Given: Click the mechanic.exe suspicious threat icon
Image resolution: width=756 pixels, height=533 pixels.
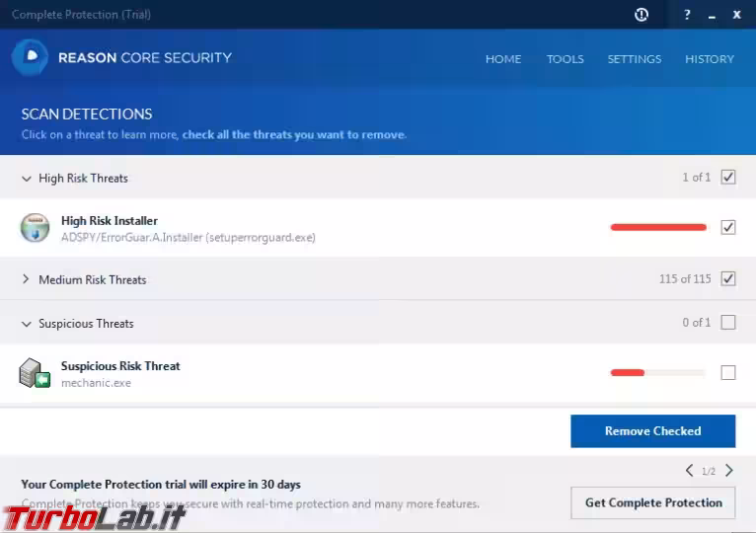Looking at the screenshot, I should tap(35, 373).
